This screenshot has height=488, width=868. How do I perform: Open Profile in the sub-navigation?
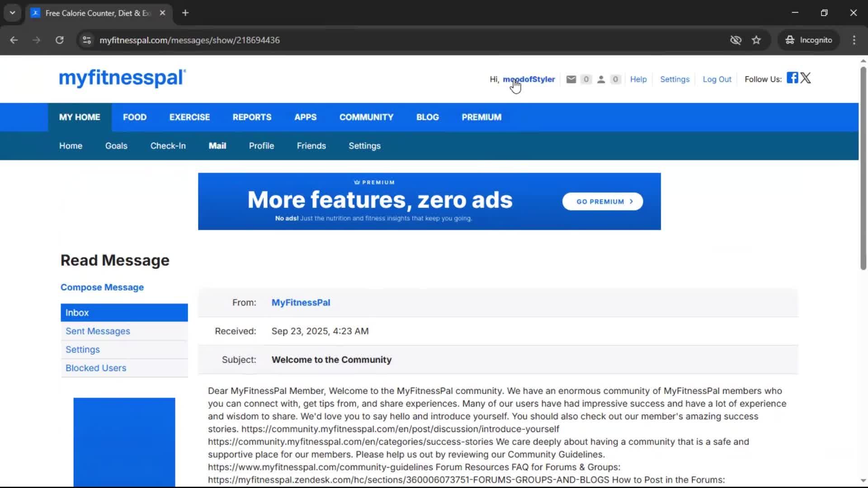[x=261, y=146]
